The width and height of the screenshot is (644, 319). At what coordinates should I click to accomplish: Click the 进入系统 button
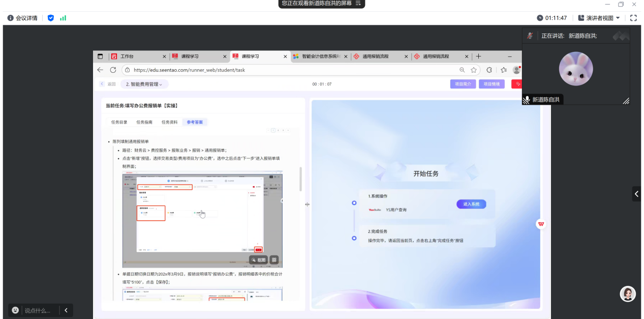coord(471,204)
